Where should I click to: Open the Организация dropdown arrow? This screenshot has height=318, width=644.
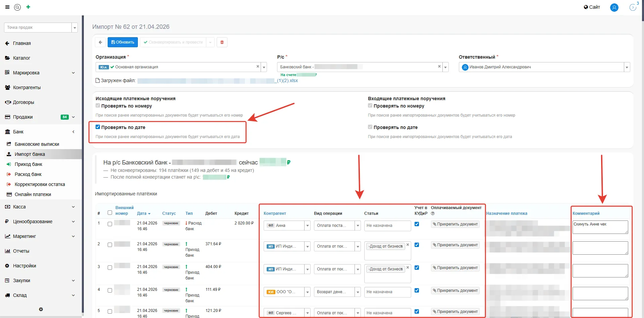pyautogui.click(x=264, y=67)
